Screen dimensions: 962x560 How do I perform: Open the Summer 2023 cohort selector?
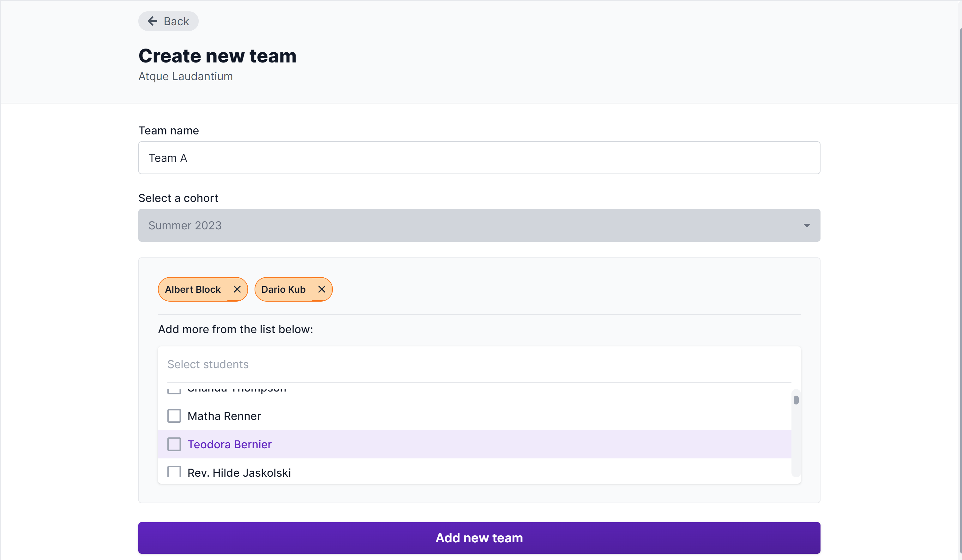pyautogui.click(x=479, y=226)
